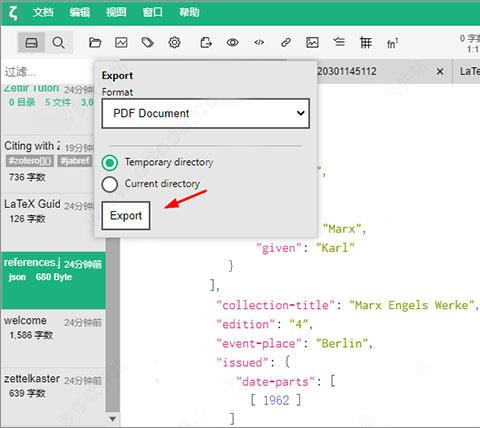Toggle distraction-free mode via the eye icon
The height and width of the screenshot is (428, 480).
(232, 43)
